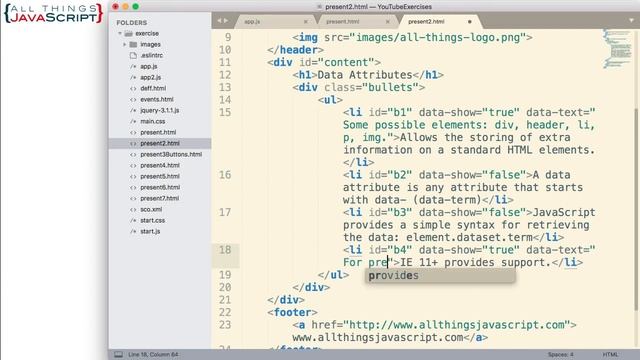Click the minimap code preview

point(617,48)
